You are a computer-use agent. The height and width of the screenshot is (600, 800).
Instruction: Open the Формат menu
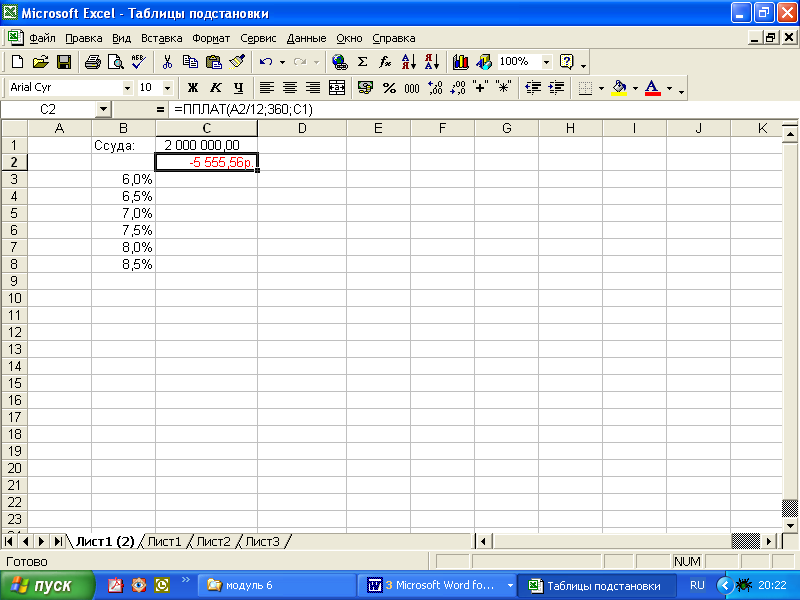pyautogui.click(x=211, y=38)
